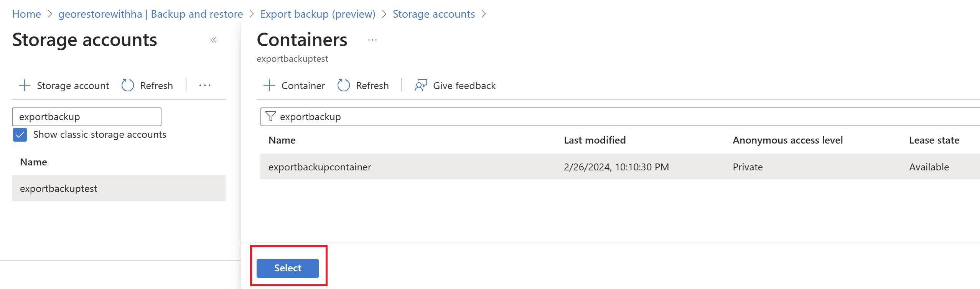Select the exportbackuptest storage account row
The image size is (980, 289).
(x=119, y=188)
